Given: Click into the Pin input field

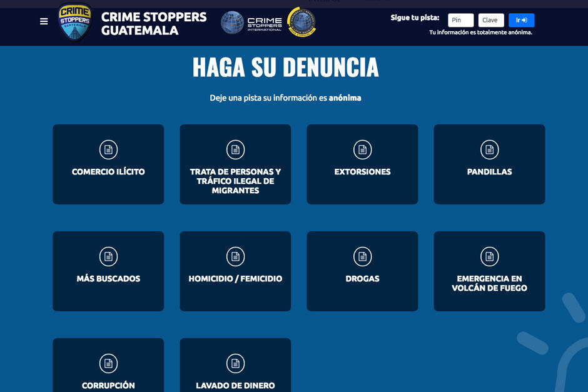Looking at the screenshot, I should tap(460, 20).
